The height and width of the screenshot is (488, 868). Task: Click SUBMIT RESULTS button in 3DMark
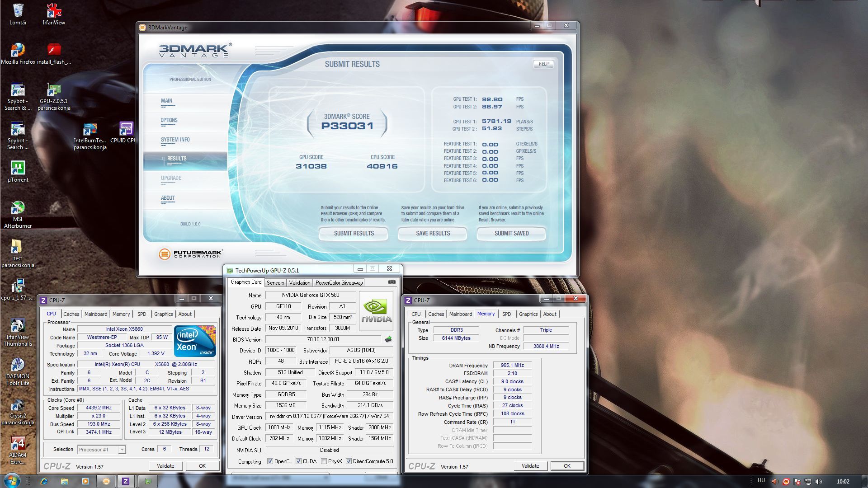click(x=354, y=234)
